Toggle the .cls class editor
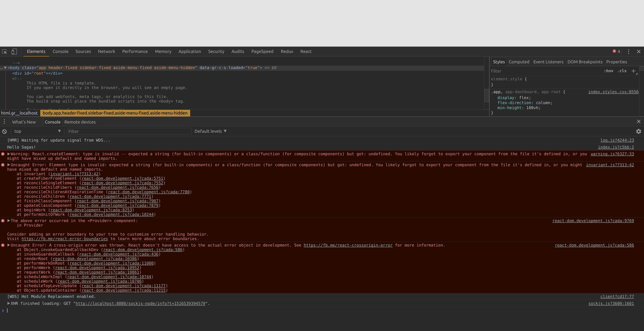 pyautogui.click(x=622, y=71)
